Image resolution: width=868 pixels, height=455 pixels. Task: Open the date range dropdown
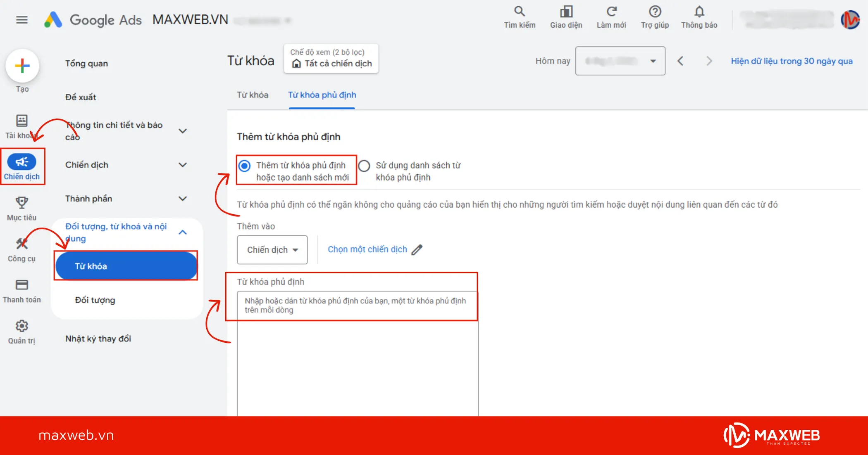(x=620, y=61)
